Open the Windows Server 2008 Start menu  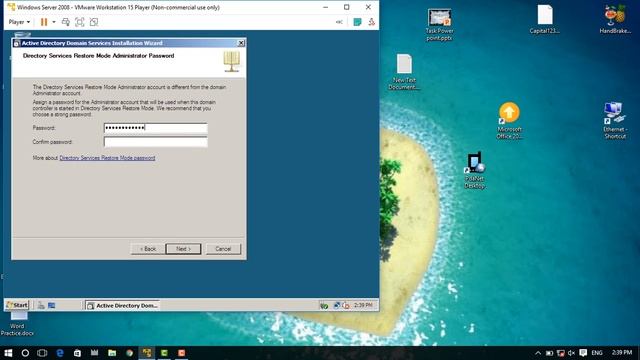(x=17, y=305)
